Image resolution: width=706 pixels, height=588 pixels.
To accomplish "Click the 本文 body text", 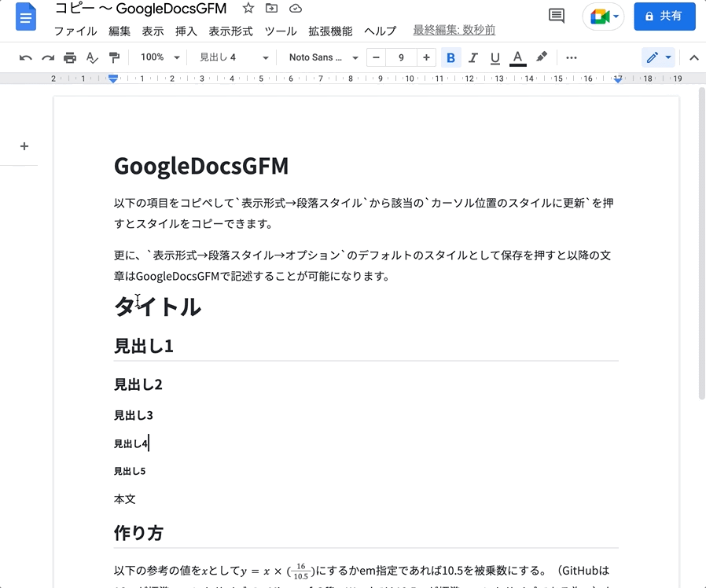I will click(125, 499).
